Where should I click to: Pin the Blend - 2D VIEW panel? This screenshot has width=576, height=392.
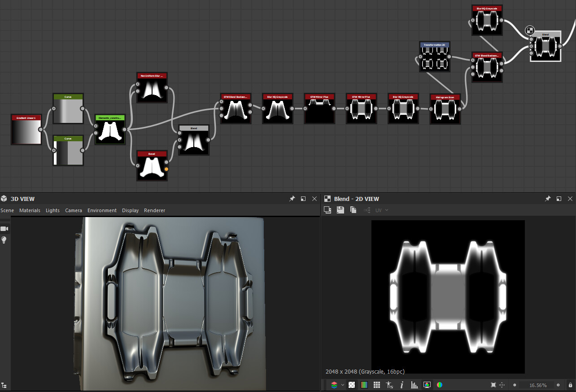(x=548, y=199)
